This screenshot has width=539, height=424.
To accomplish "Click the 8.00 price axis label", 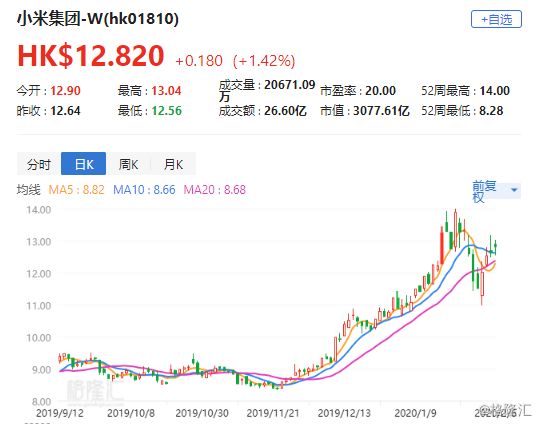I will 41,402.
